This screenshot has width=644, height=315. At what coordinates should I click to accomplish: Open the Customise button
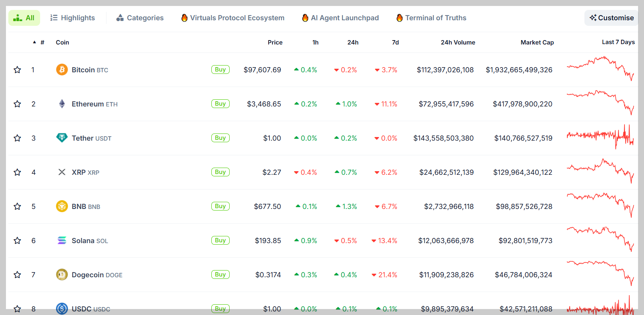611,18
